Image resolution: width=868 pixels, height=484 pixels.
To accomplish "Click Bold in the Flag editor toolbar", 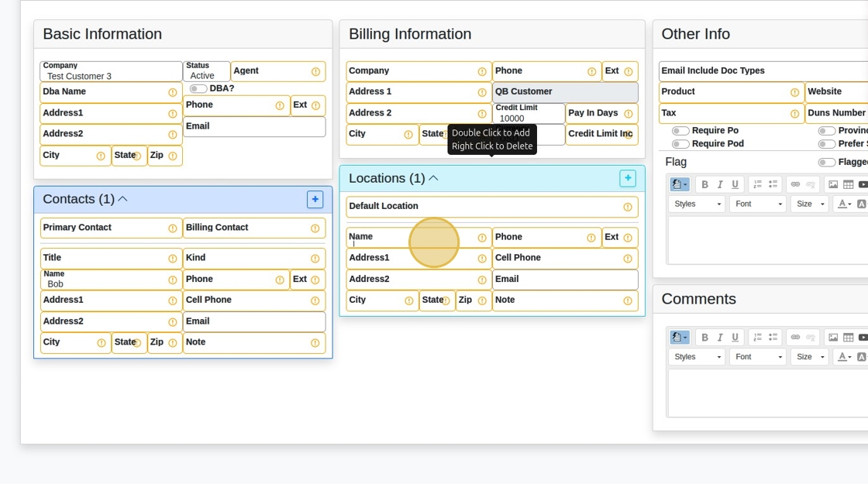I will pos(704,184).
